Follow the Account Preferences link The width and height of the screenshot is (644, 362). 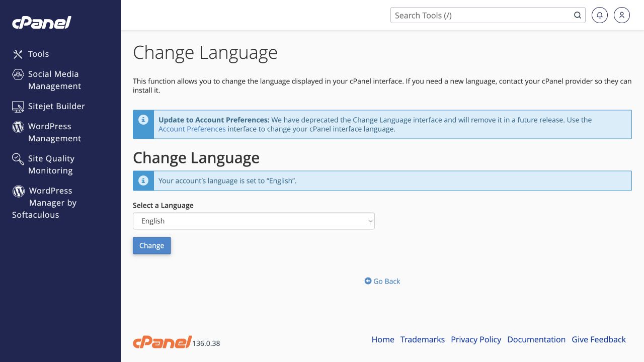(x=192, y=129)
